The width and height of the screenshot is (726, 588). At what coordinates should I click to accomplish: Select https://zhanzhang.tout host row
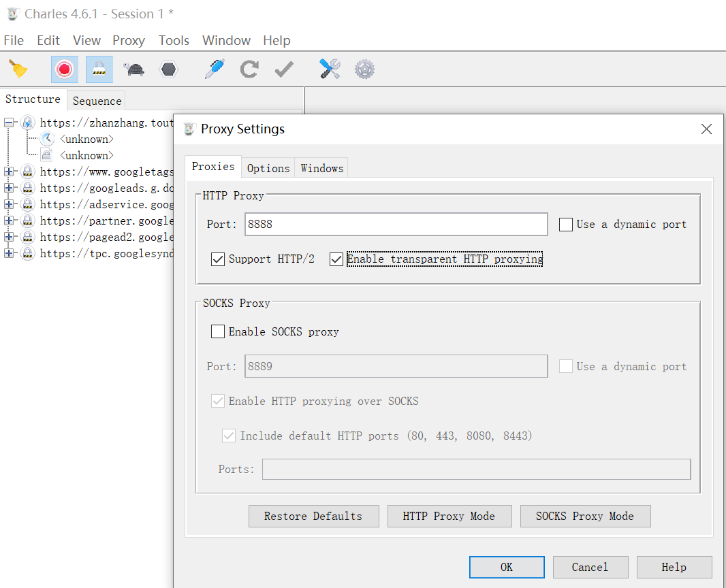point(106,122)
